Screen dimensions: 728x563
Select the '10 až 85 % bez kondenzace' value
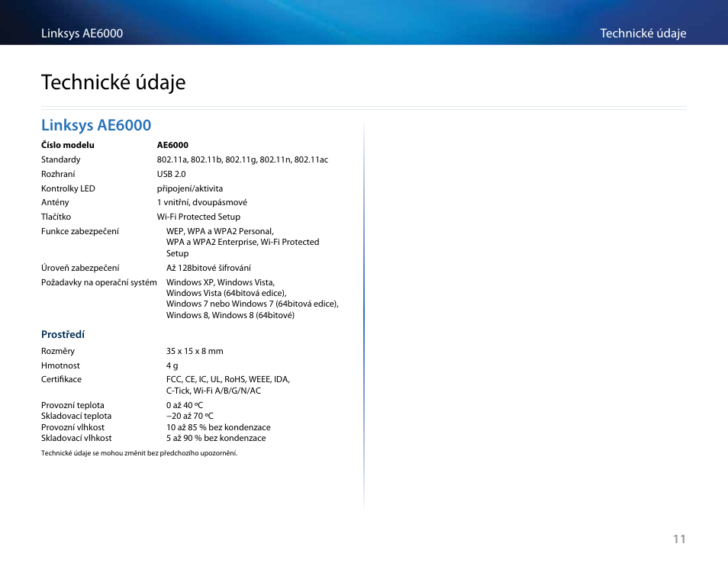tap(218, 427)
